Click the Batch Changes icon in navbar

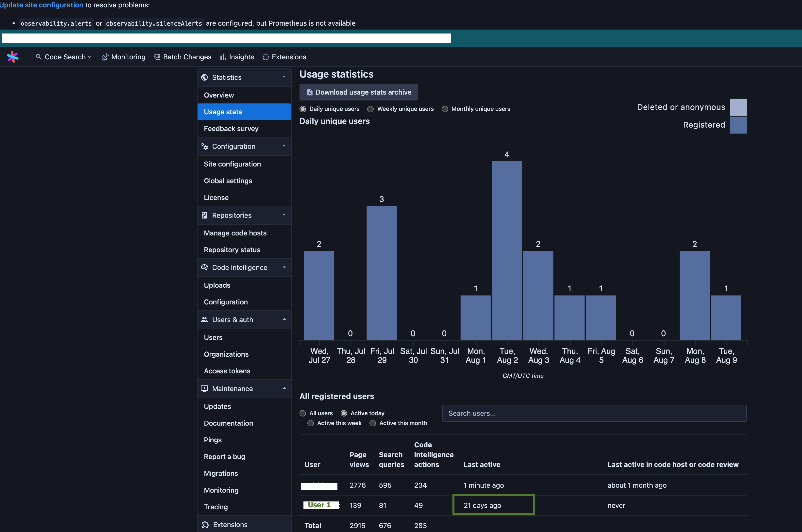(157, 57)
